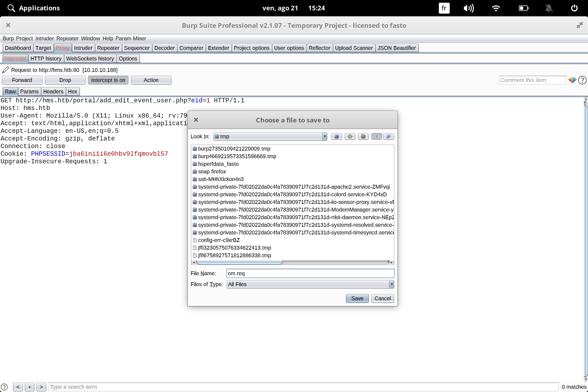Click the volume speaker icon in the top bar
This screenshot has height=392, width=588.
coord(468,8)
